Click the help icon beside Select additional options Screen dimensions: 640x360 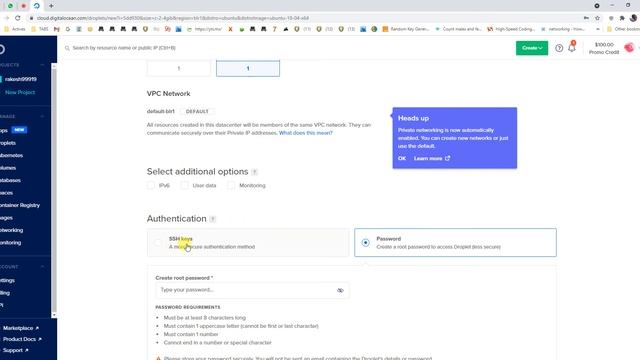254,172
